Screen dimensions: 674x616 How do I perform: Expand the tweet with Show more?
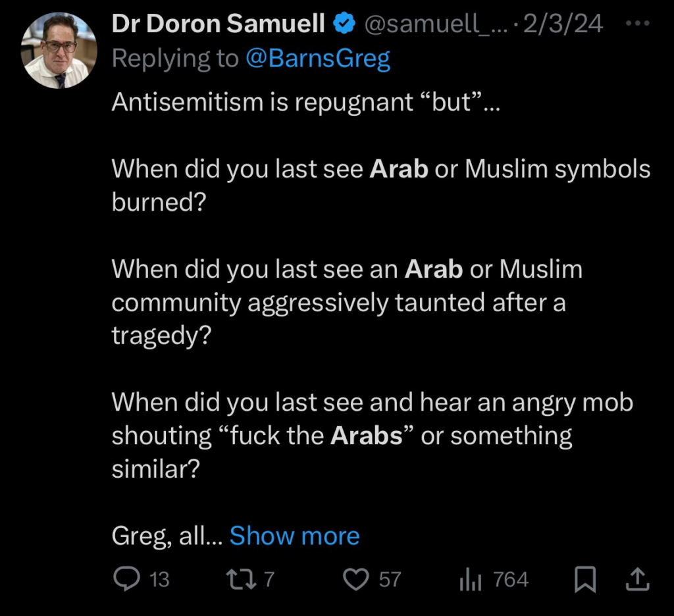pyautogui.click(x=294, y=536)
